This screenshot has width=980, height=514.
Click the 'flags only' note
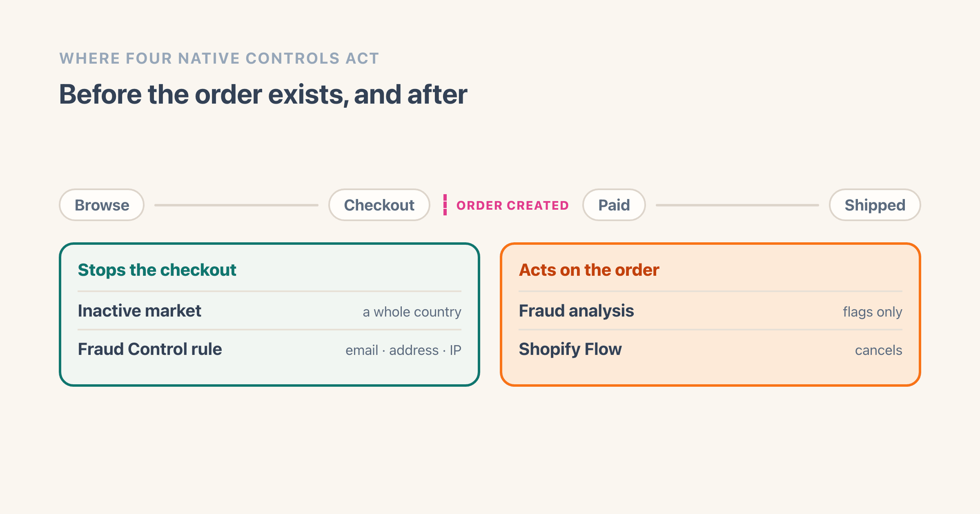[873, 312]
